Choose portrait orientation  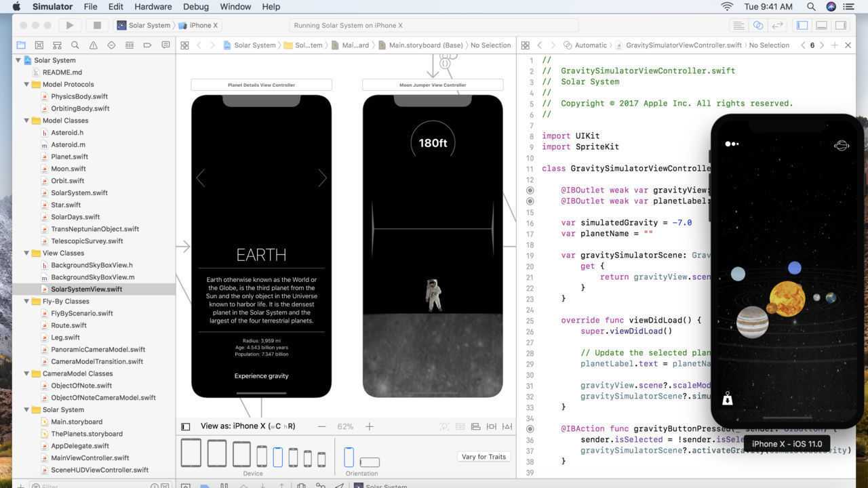tap(349, 457)
